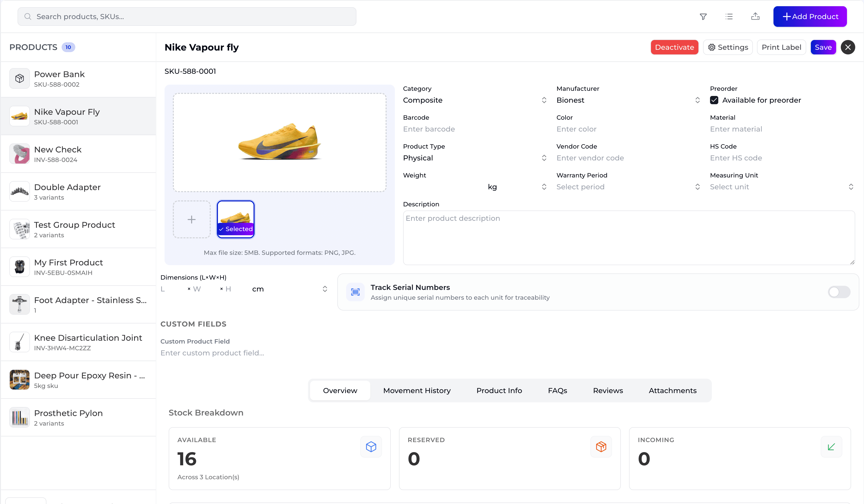This screenshot has height=504, width=864.
Task: Open the Reviews tab
Action: 608,391
